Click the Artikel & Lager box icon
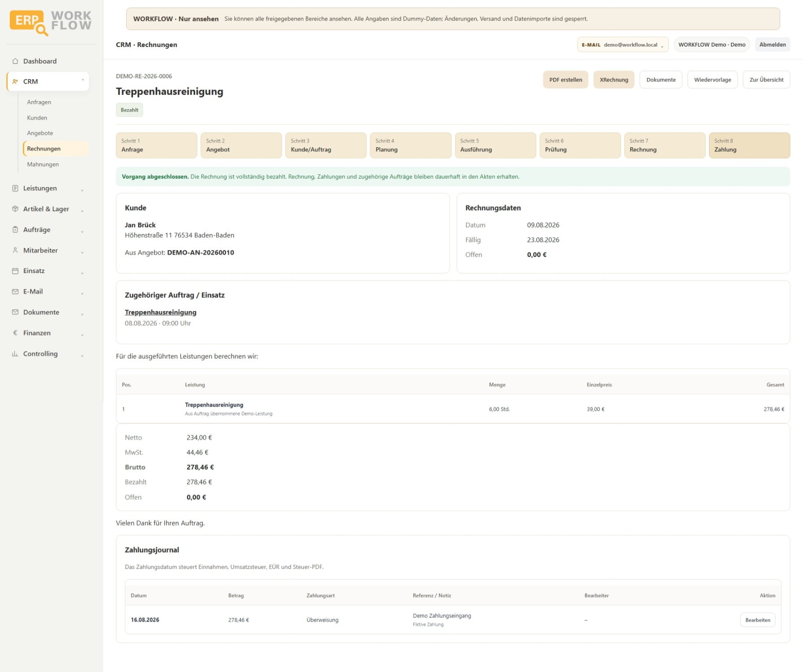 15,209
